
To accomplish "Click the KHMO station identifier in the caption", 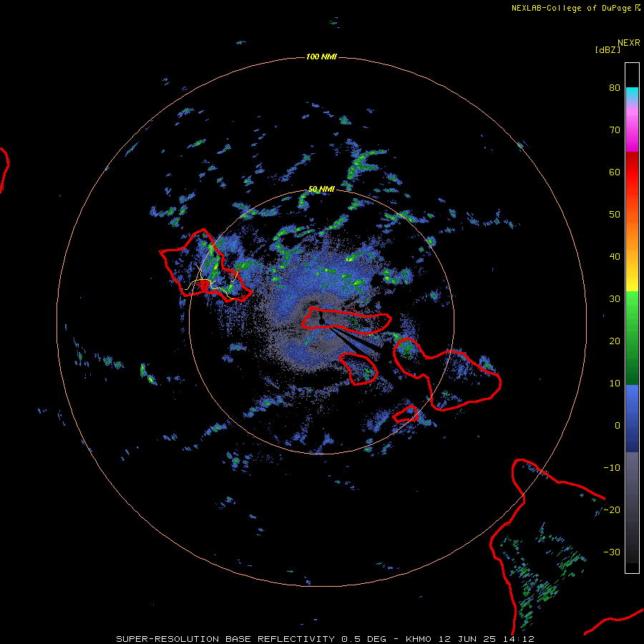I will 419,639.
